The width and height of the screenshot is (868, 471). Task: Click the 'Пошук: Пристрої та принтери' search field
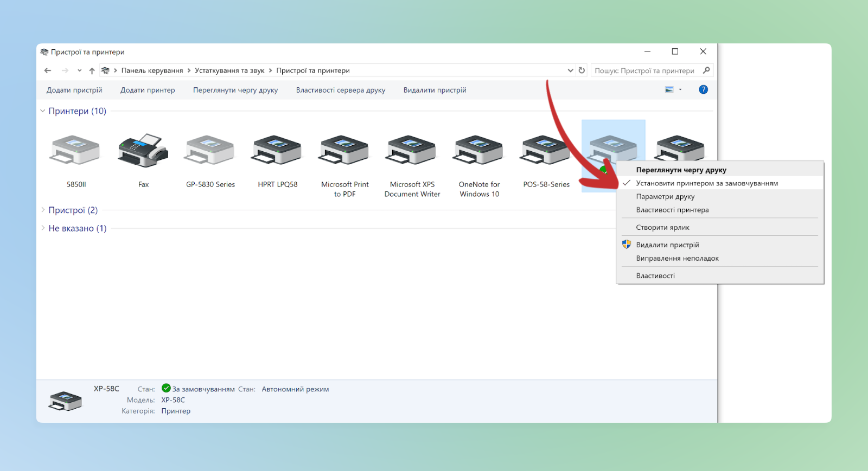[x=644, y=70]
